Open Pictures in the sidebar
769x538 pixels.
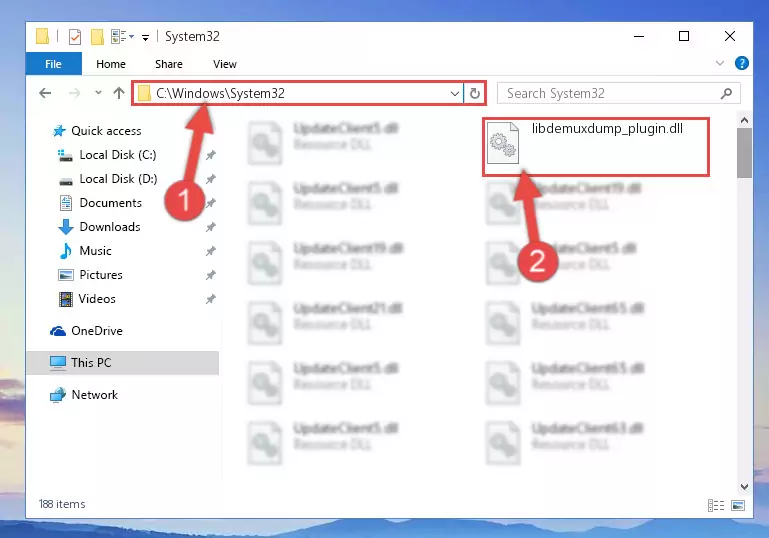tap(101, 275)
